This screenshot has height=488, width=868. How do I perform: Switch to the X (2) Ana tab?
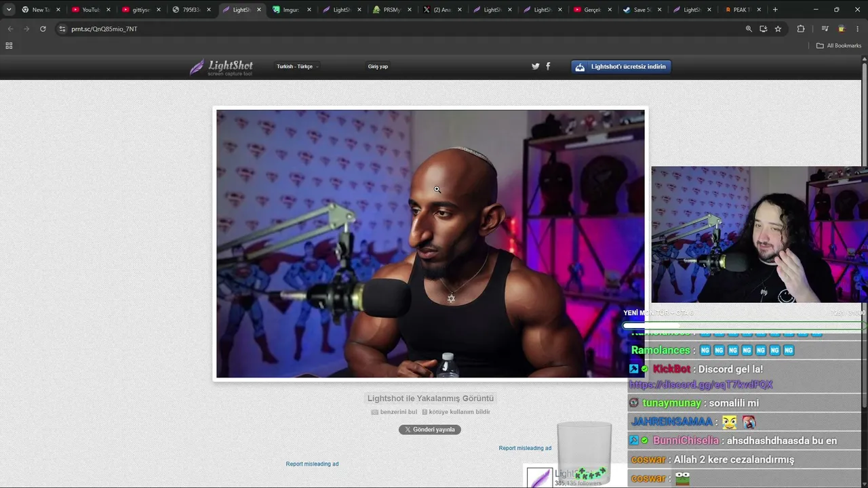(x=442, y=9)
